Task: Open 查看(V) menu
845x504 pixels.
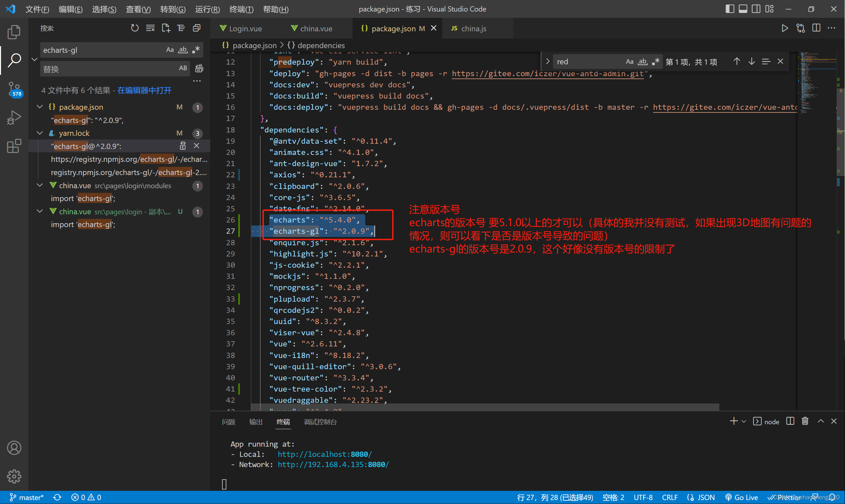Action: coord(138,9)
